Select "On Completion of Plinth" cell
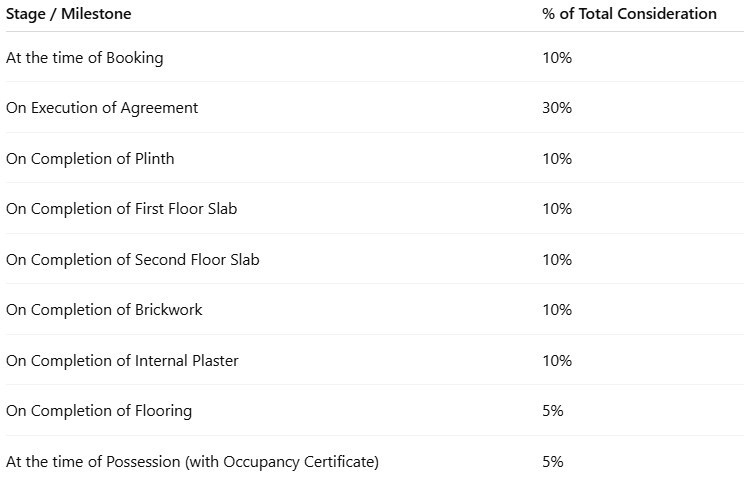The height and width of the screenshot is (495, 744). tap(90, 159)
